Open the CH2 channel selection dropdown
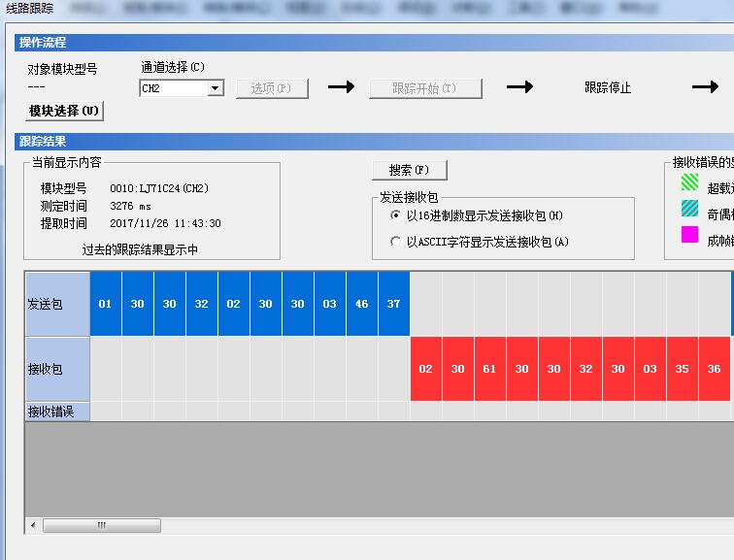734x560 pixels. (216, 88)
